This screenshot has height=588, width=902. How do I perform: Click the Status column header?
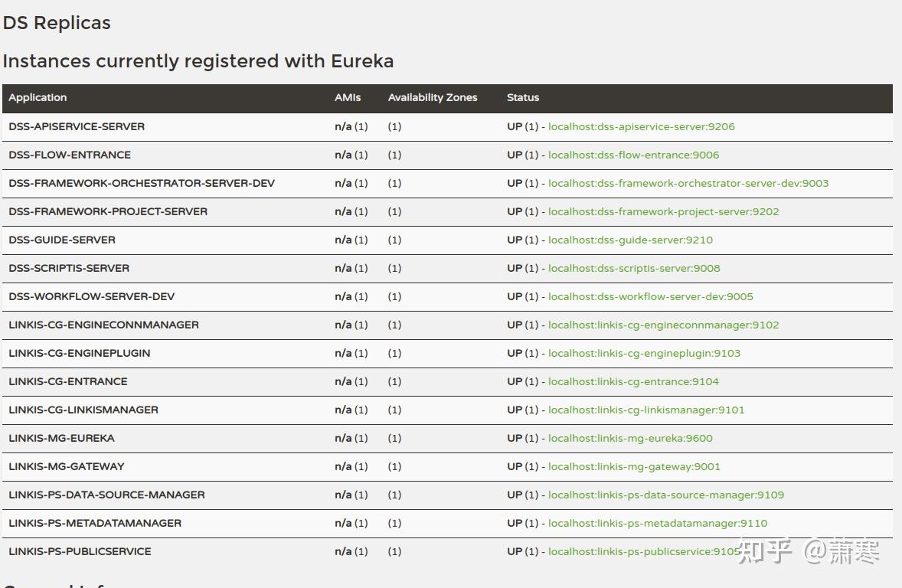[x=523, y=97]
